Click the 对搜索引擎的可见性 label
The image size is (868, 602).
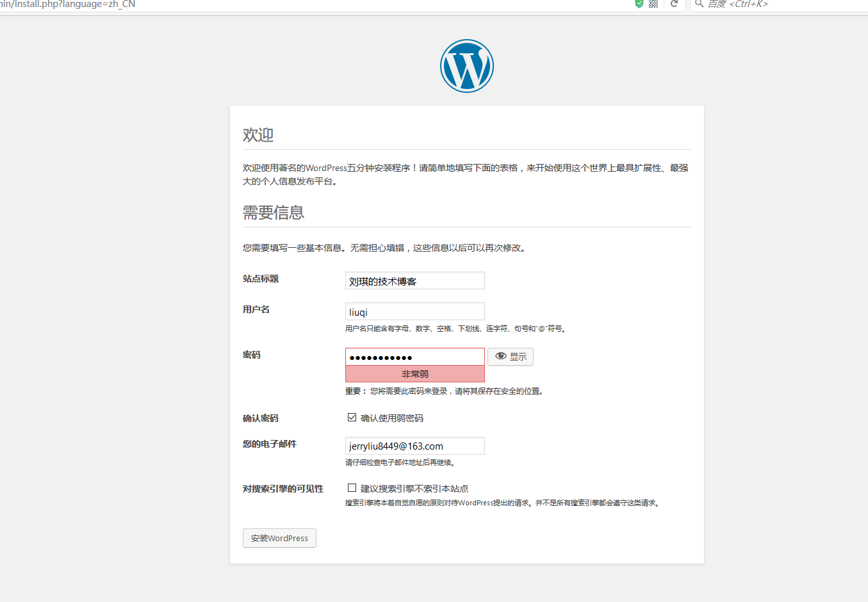click(283, 489)
